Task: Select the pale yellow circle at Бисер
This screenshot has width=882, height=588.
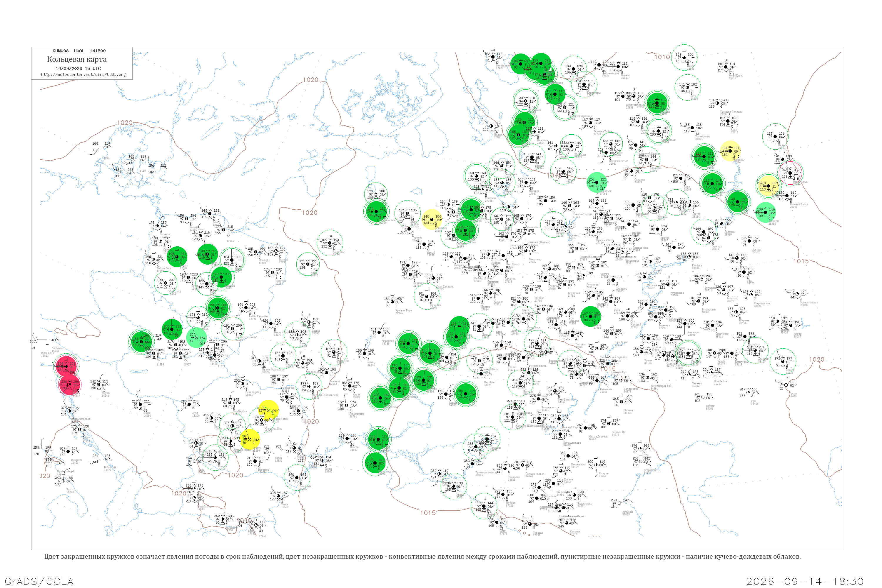Action: pos(768,186)
